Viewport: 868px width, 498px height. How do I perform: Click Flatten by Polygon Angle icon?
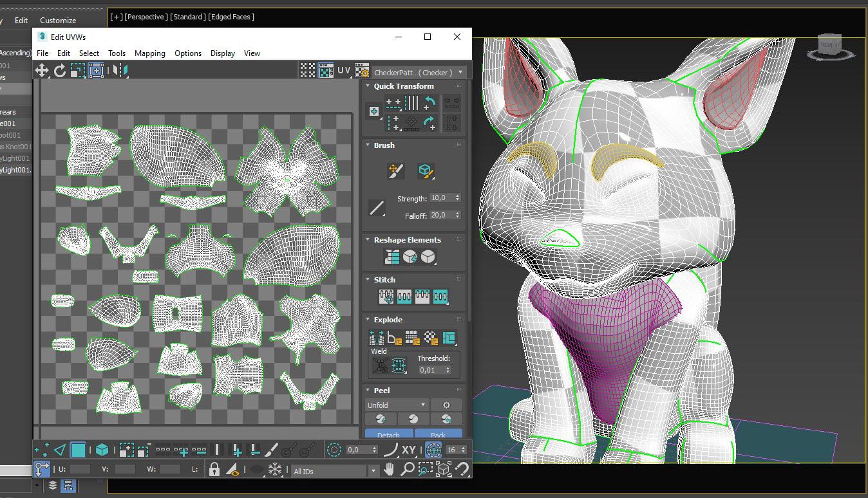coord(395,337)
